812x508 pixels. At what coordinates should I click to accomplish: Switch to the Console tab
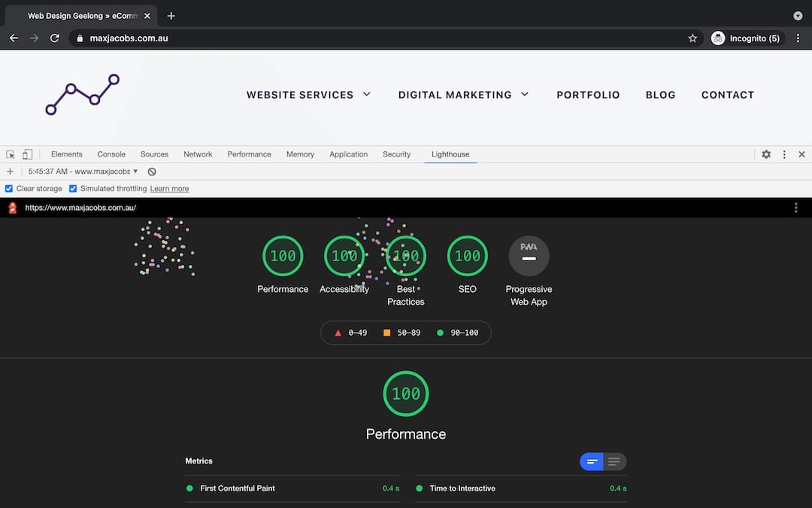click(111, 154)
